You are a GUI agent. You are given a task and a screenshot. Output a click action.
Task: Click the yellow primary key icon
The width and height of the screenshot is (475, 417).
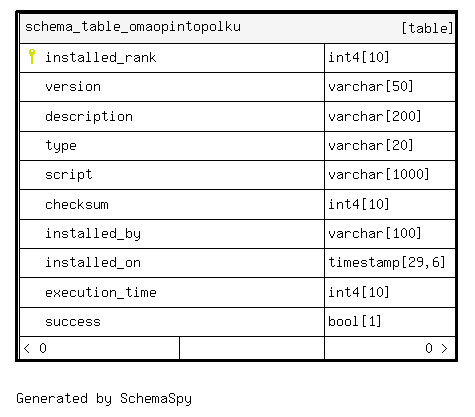[32, 56]
